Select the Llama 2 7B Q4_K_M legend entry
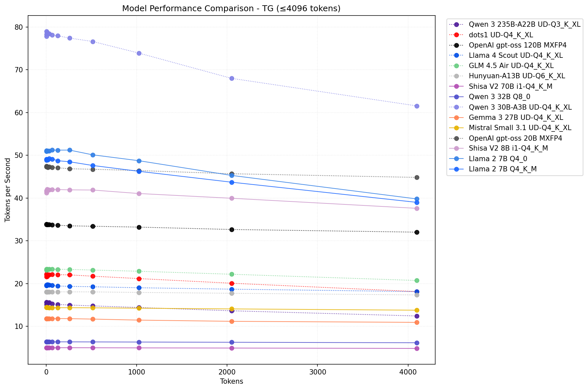This screenshot has height=390, width=588. 503,169
